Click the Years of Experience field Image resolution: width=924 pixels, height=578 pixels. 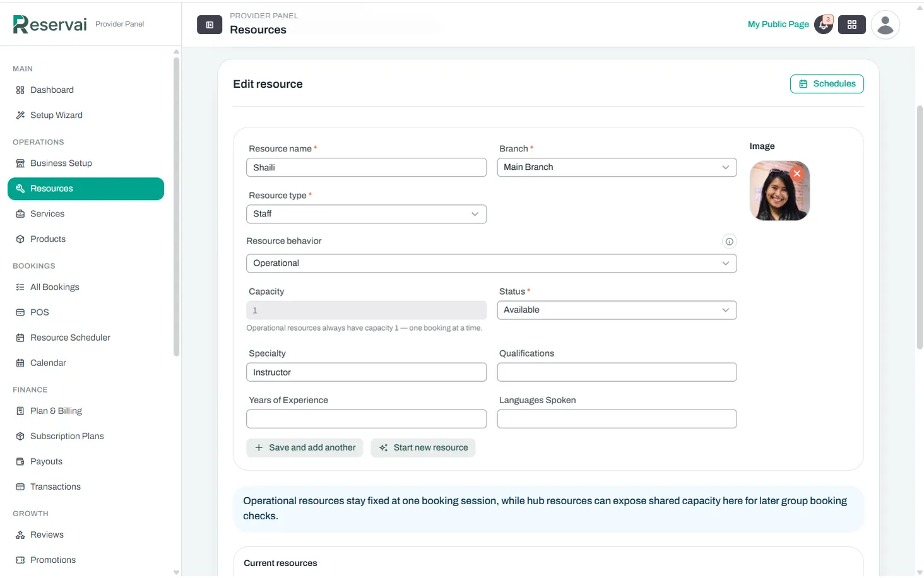click(x=366, y=419)
